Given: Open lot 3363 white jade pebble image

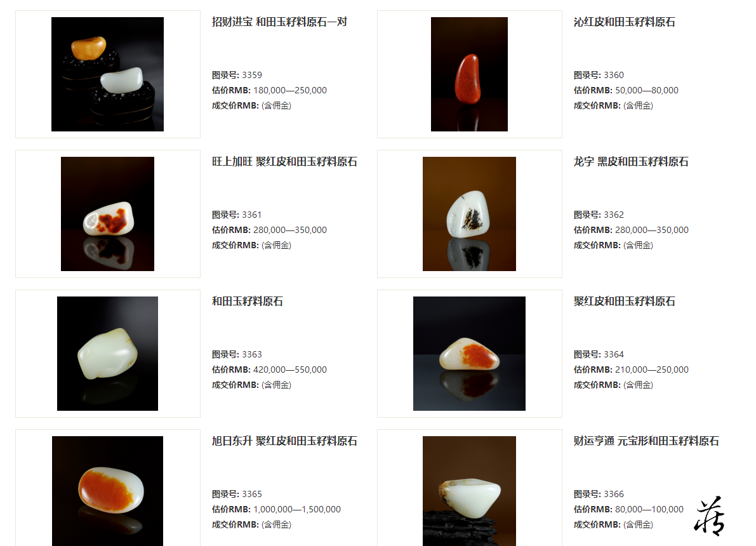Looking at the screenshot, I should (107, 354).
